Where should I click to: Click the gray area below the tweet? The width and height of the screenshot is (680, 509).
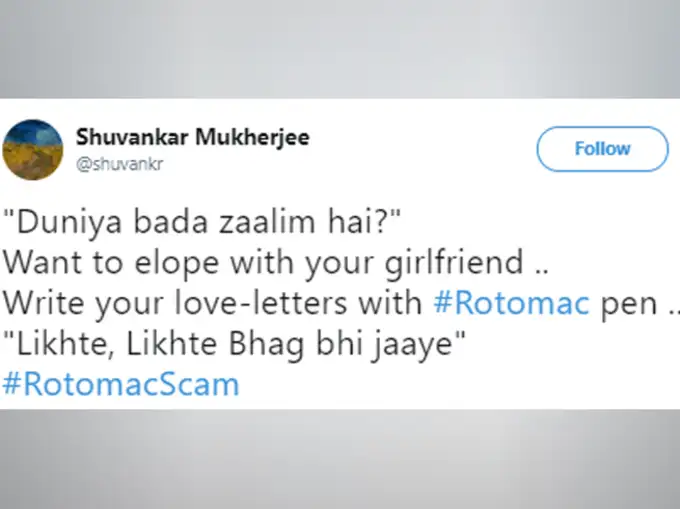tap(340, 459)
